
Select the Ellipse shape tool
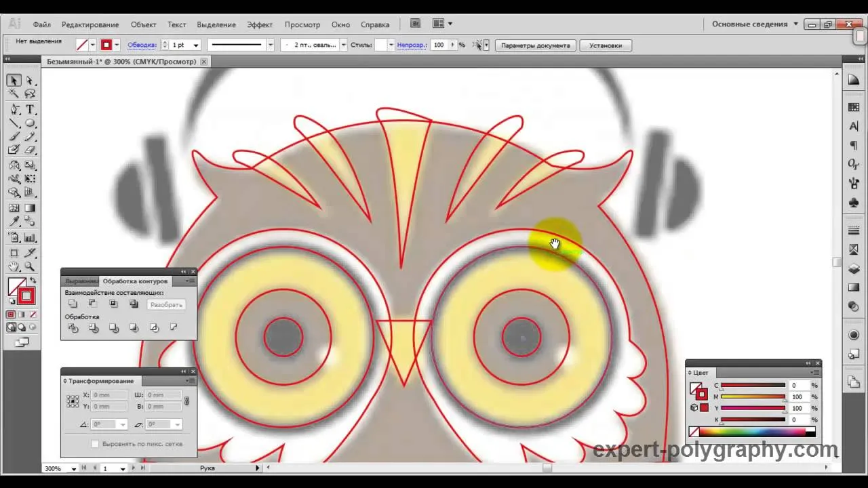(x=30, y=123)
